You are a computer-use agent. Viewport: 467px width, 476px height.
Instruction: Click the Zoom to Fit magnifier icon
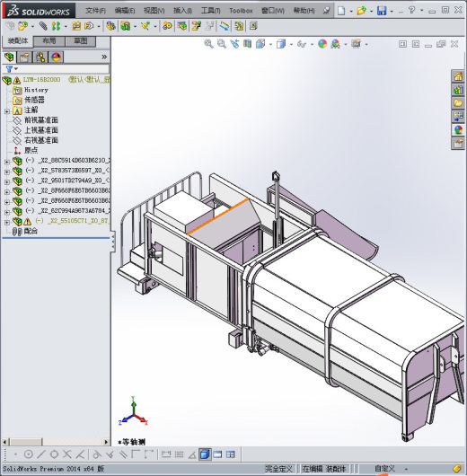[x=208, y=44]
